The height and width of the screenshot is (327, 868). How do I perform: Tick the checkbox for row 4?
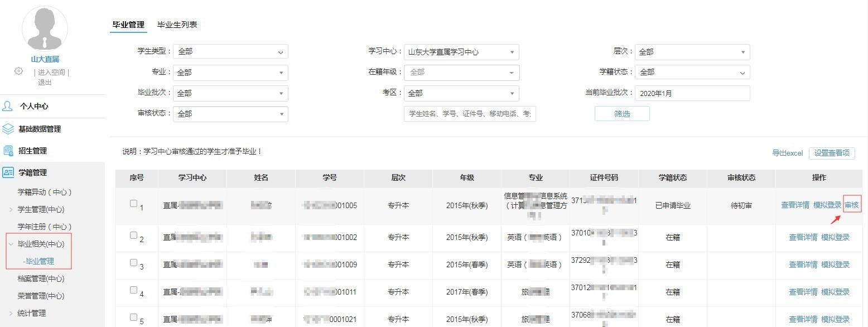(x=133, y=290)
